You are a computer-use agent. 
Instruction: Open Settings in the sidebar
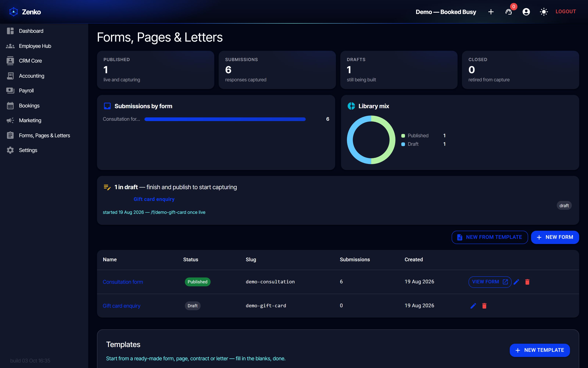click(x=44, y=150)
